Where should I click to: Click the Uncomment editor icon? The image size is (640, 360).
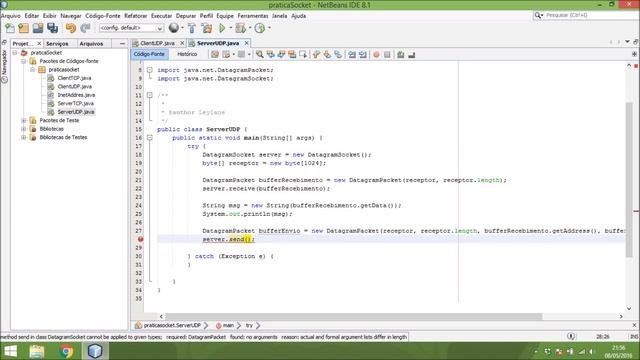tap(411, 54)
